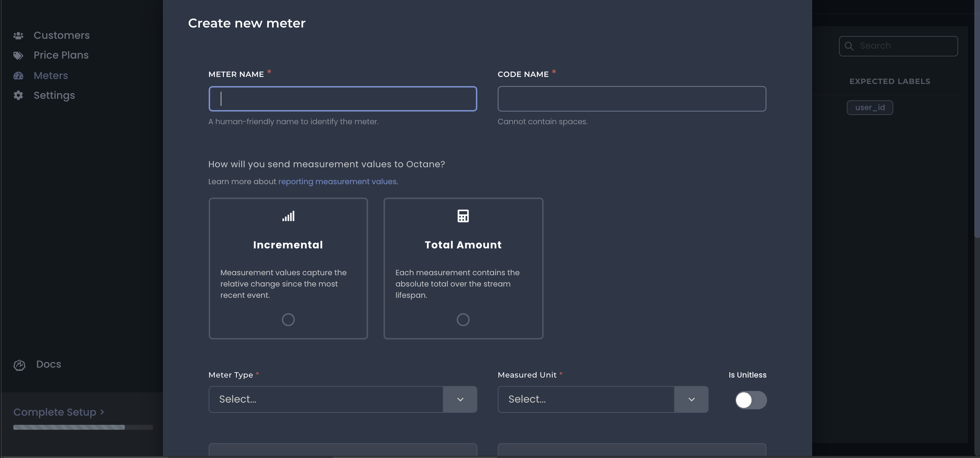The width and height of the screenshot is (980, 458).
Task: Open the Docs link in sidebar
Action: [48, 364]
